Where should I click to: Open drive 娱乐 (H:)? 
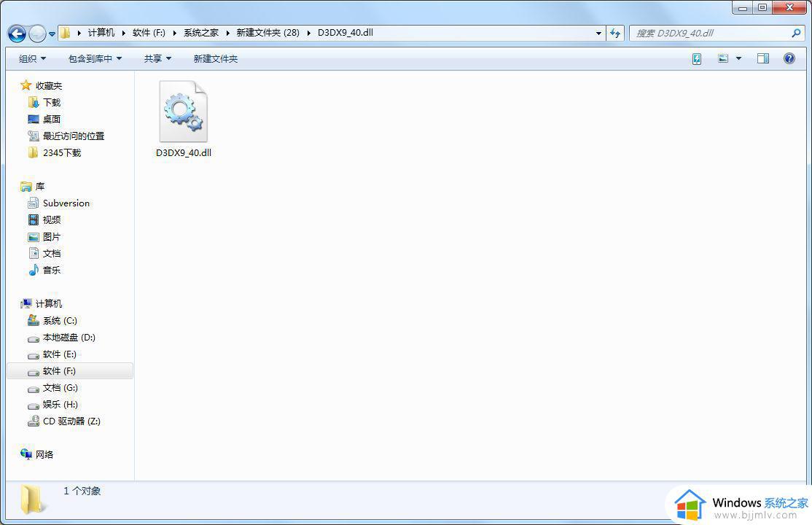click(60, 404)
